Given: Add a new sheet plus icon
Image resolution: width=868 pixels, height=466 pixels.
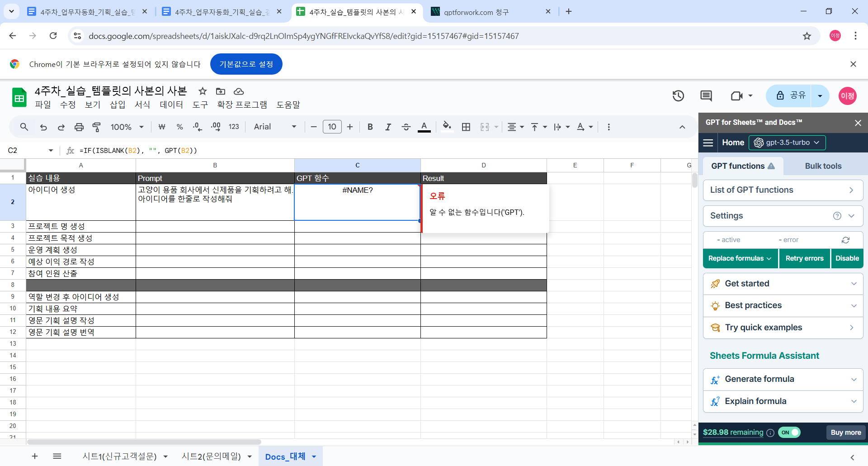Looking at the screenshot, I should pos(35,456).
